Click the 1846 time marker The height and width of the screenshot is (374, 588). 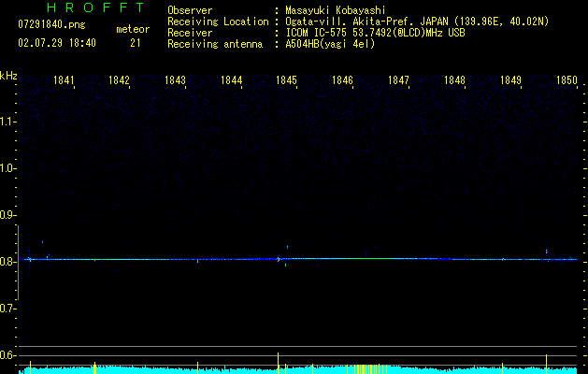(343, 80)
